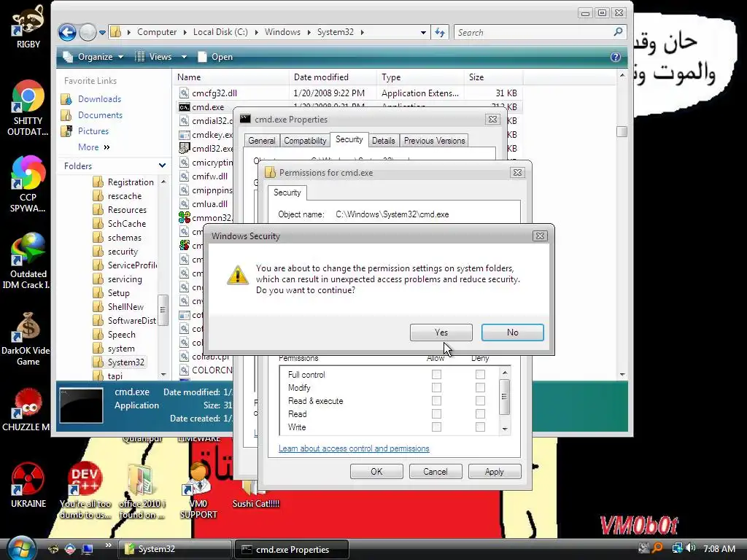Click the Explorer Back arrow button
Screen dimensions: 747x560
tap(67, 32)
